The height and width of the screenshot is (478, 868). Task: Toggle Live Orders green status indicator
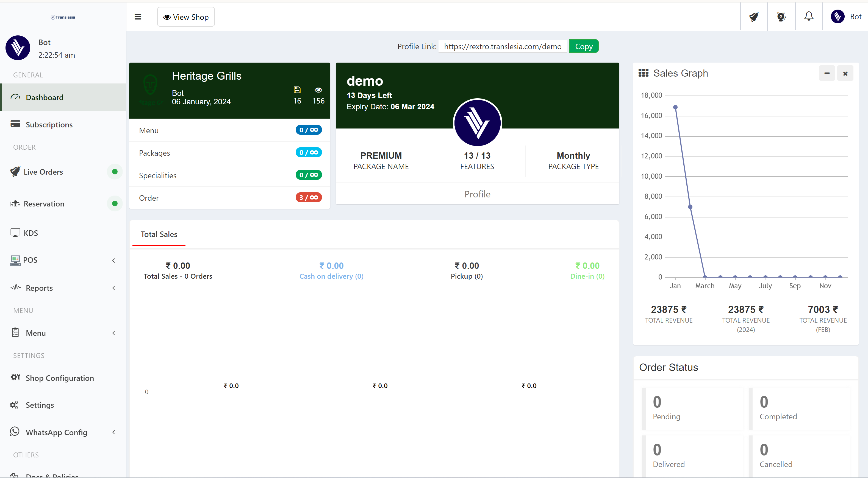tap(115, 172)
